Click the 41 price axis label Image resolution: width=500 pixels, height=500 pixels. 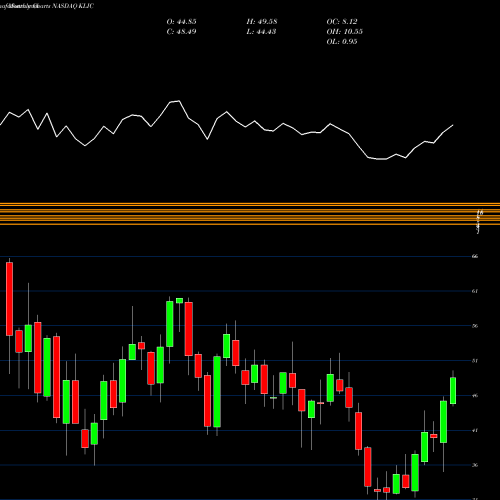click(x=475, y=430)
